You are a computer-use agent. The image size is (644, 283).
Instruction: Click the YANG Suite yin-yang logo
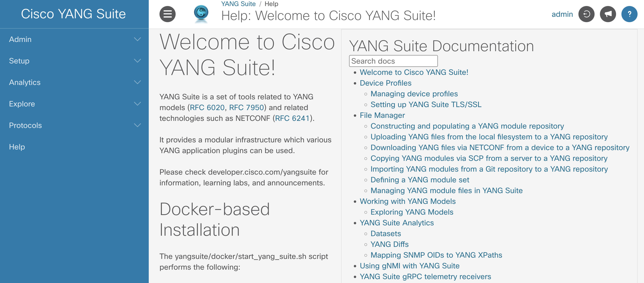click(201, 14)
